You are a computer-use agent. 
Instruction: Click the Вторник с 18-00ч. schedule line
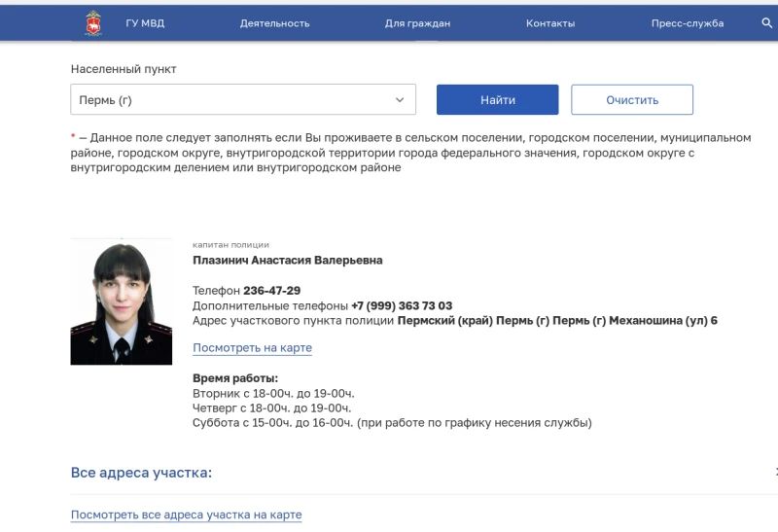(273, 394)
